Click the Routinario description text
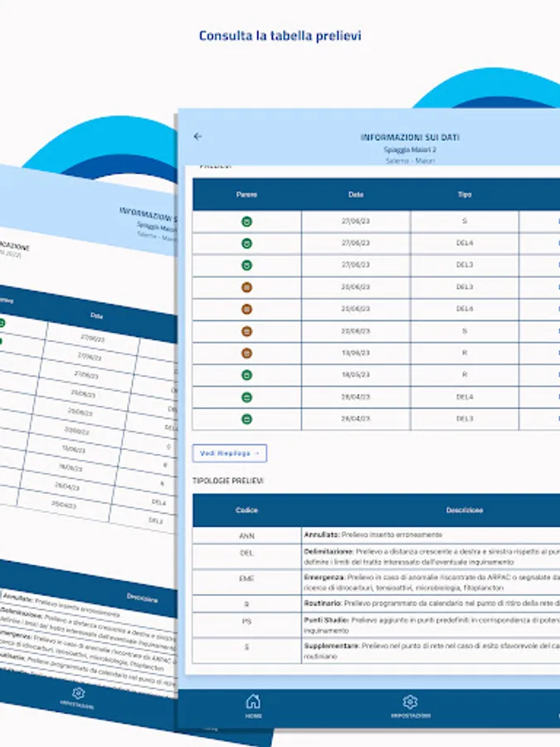 click(432, 603)
